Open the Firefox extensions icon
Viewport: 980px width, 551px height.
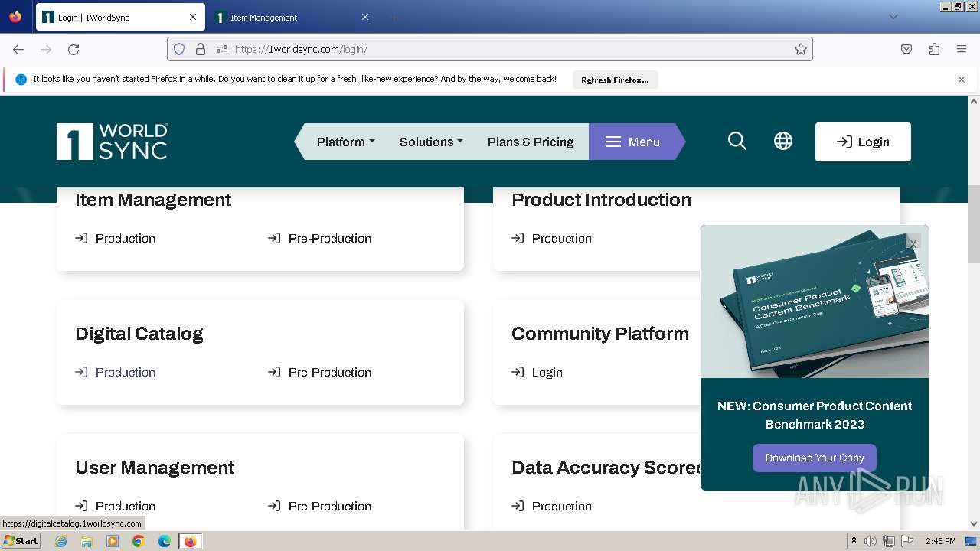pos(934,49)
